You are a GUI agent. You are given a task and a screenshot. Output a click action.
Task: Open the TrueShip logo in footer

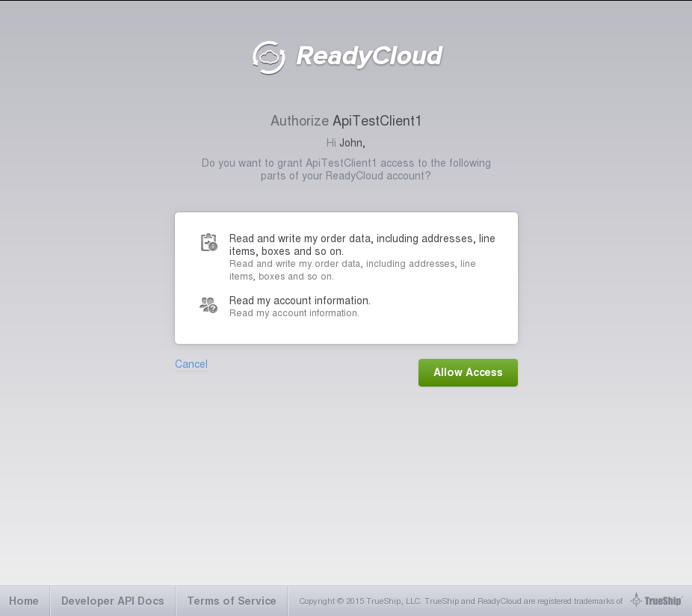click(656, 600)
